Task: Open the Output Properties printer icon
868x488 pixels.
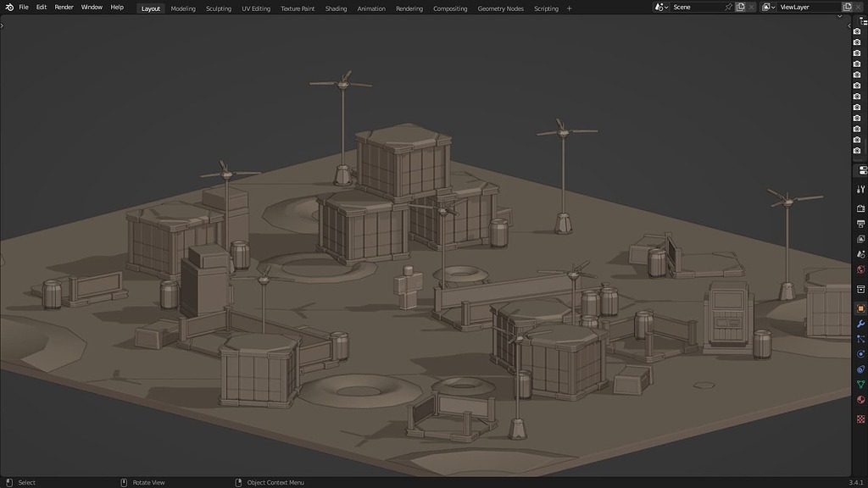Action: (x=860, y=223)
